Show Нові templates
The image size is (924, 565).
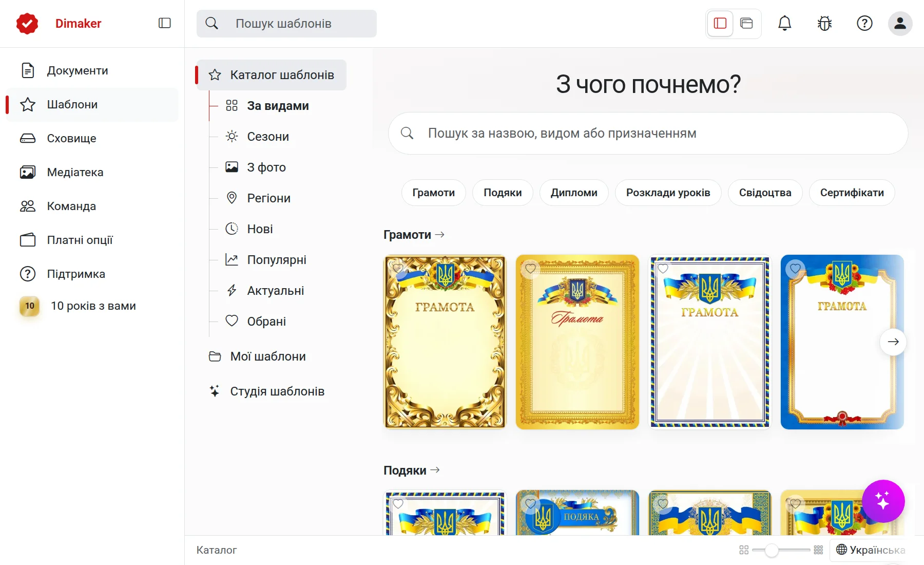coord(249,229)
